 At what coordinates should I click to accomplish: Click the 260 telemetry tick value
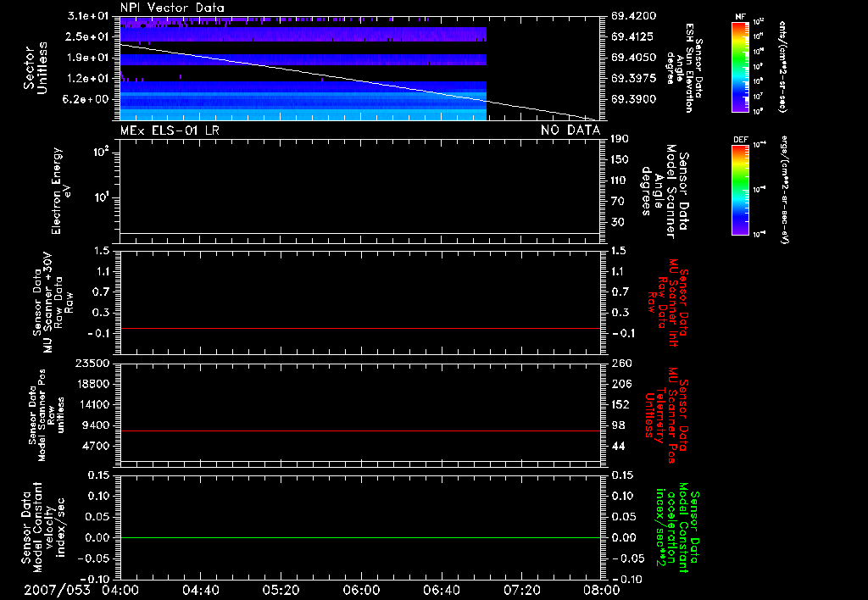[x=621, y=363]
